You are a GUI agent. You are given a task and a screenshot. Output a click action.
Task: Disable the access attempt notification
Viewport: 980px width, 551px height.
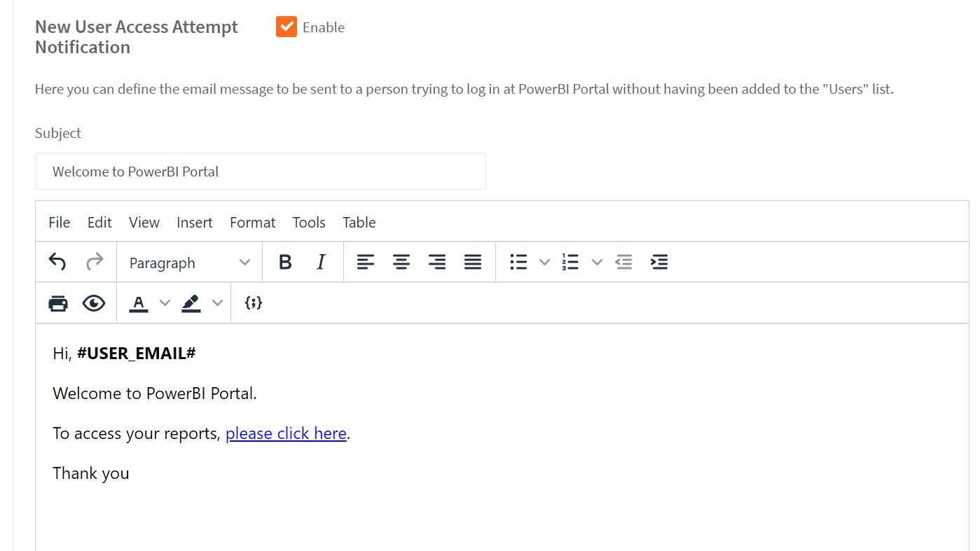[x=287, y=26]
